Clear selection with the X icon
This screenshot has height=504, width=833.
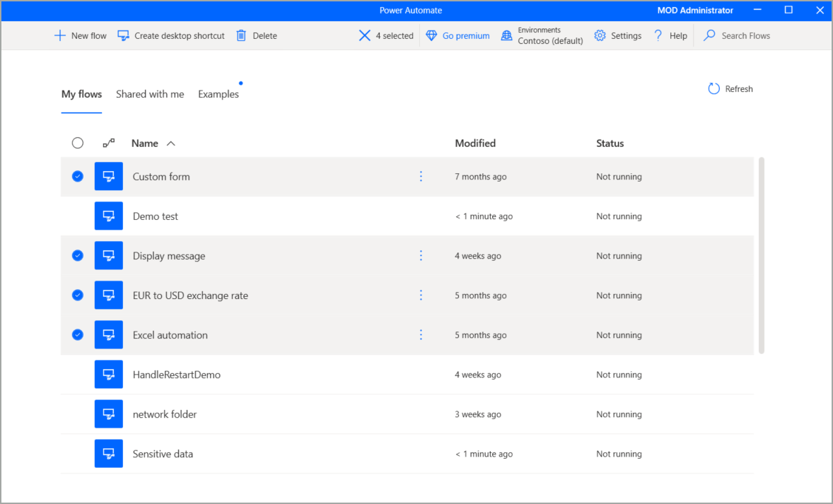pos(365,35)
